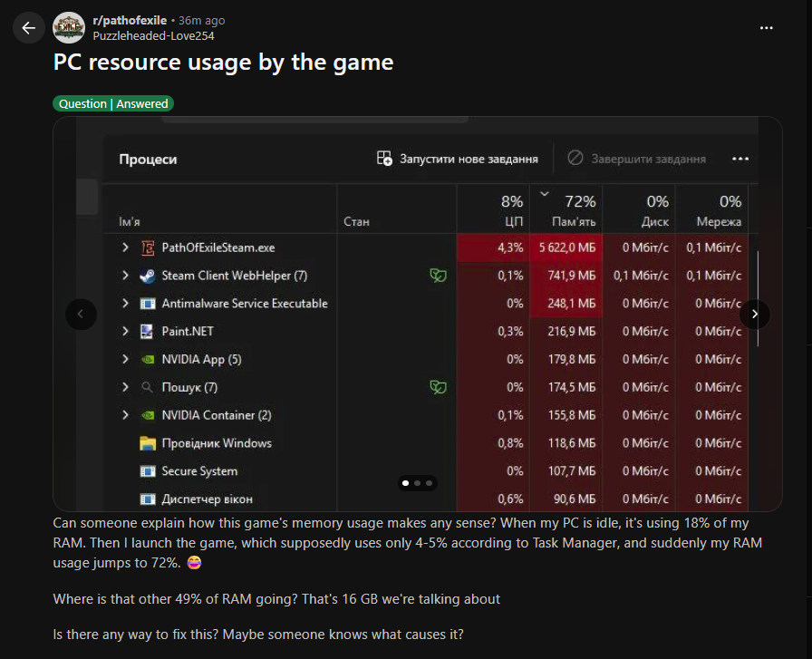Click the NVIDIA App process icon
812x659 pixels.
point(148,359)
